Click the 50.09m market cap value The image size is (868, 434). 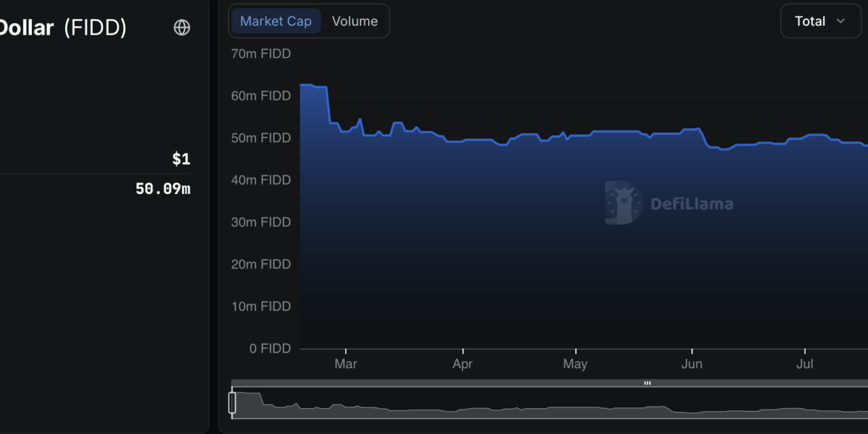tap(163, 189)
